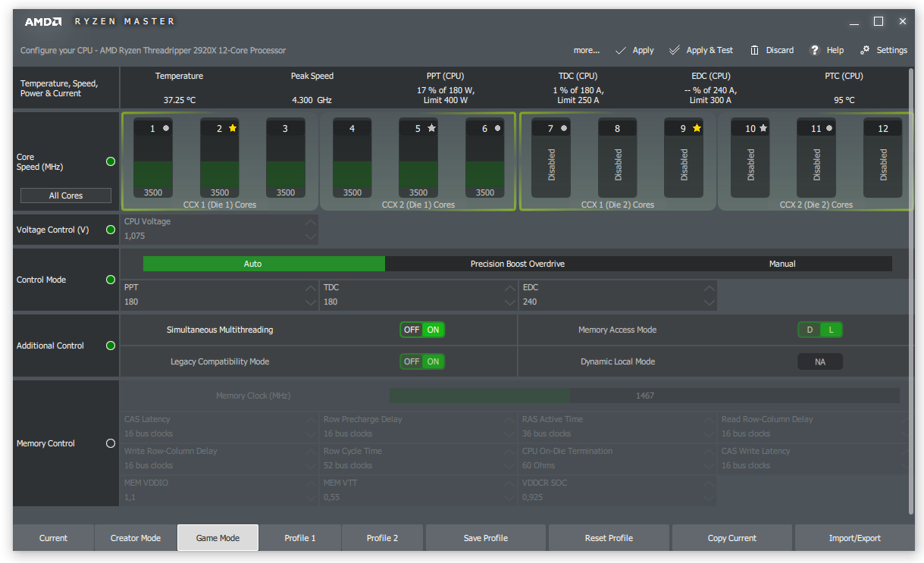Raise EDC value with the up chevron
Screen dimensions: 924x563
click(x=709, y=289)
